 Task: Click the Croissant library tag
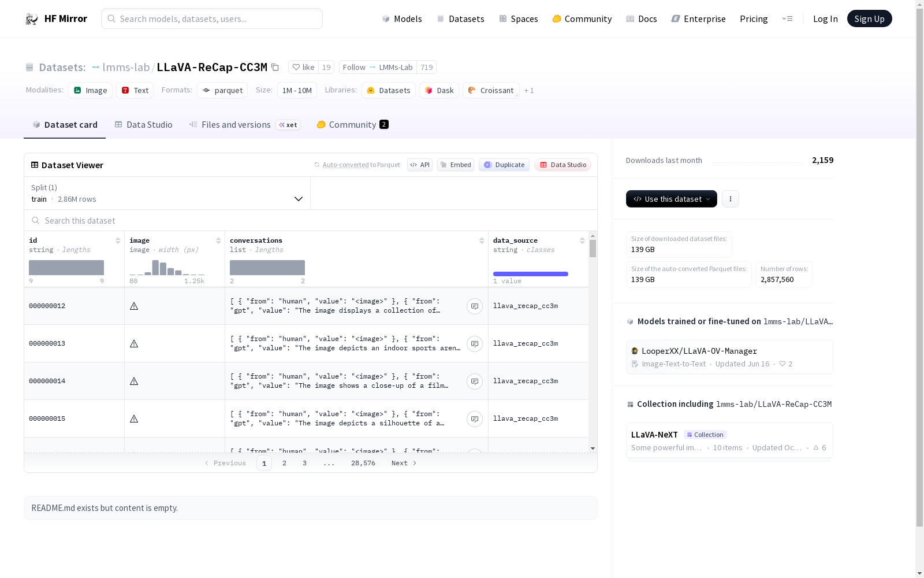point(491,91)
